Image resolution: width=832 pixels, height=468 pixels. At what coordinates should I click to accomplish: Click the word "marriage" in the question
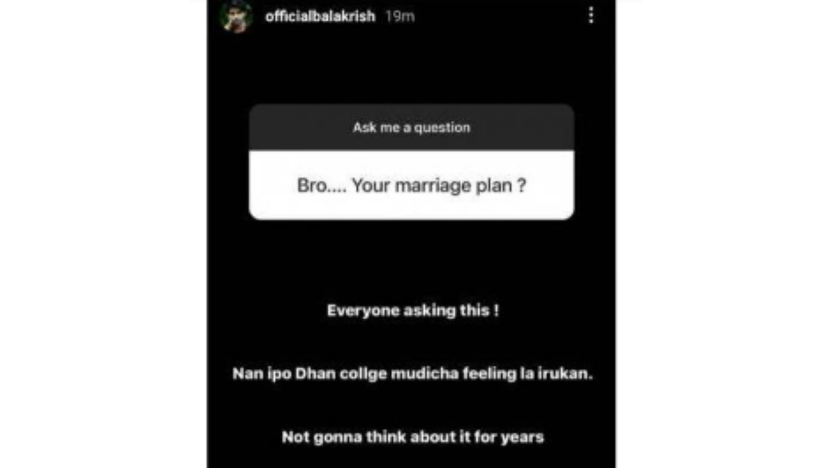[433, 186]
